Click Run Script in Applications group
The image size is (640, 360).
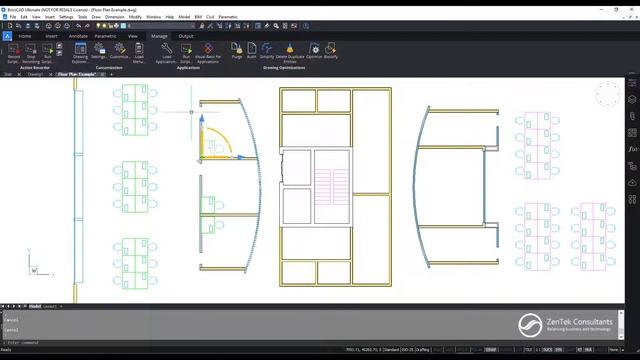coord(187,49)
